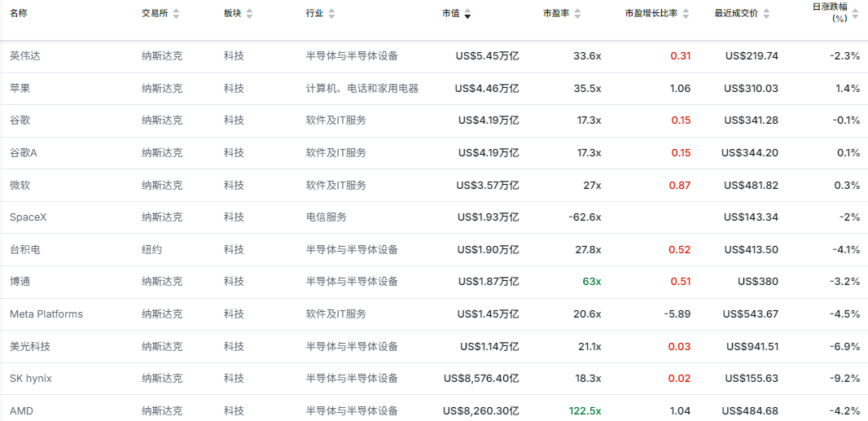Open SpaceX stock entry
This screenshot has width=868, height=421.
434,217
